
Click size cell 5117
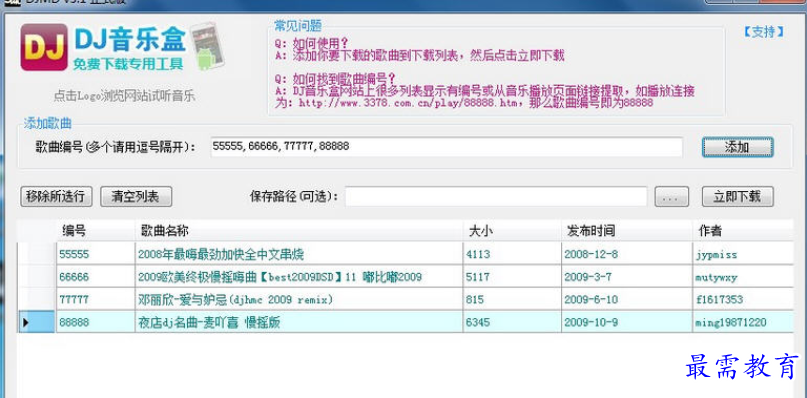512,276
